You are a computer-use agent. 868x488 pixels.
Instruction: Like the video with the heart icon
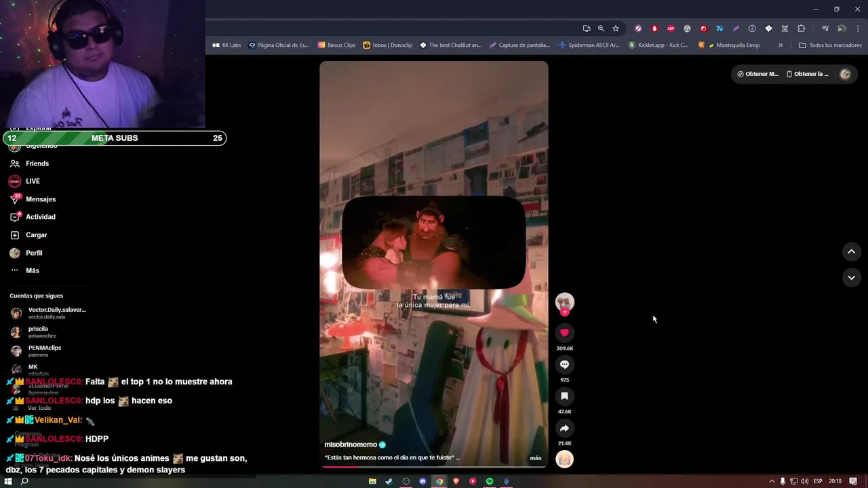click(x=564, y=333)
